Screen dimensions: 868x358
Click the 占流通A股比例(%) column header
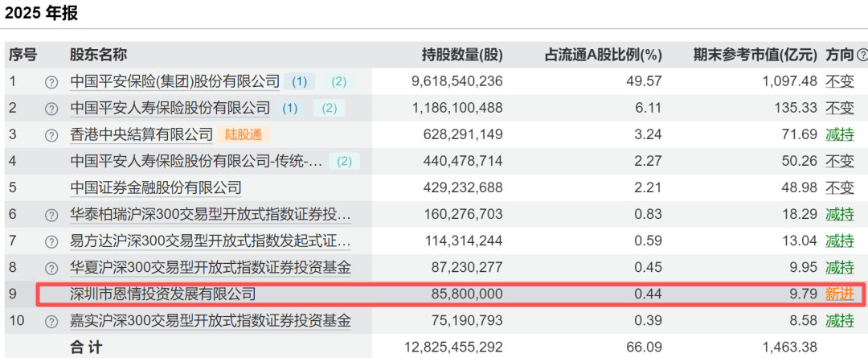[x=604, y=55]
